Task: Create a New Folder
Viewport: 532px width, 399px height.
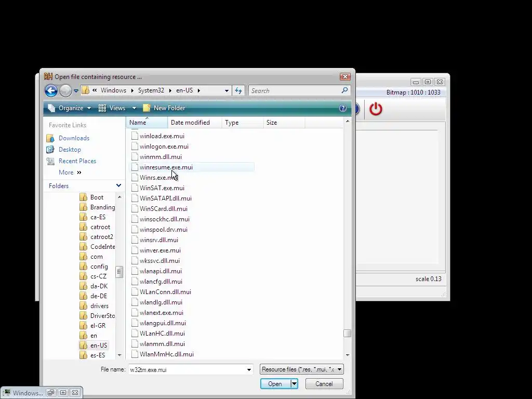Action: point(164,108)
